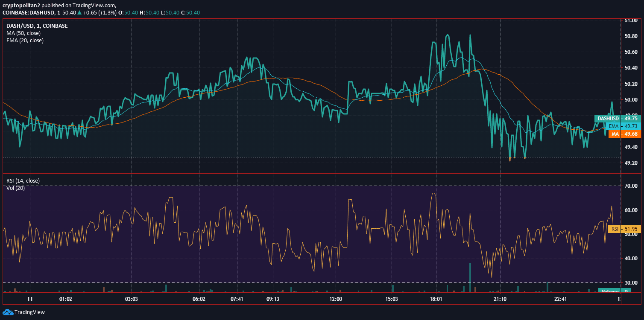Click the TradingView cloud logo icon
The image size is (644, 320).
coord(8,312)
